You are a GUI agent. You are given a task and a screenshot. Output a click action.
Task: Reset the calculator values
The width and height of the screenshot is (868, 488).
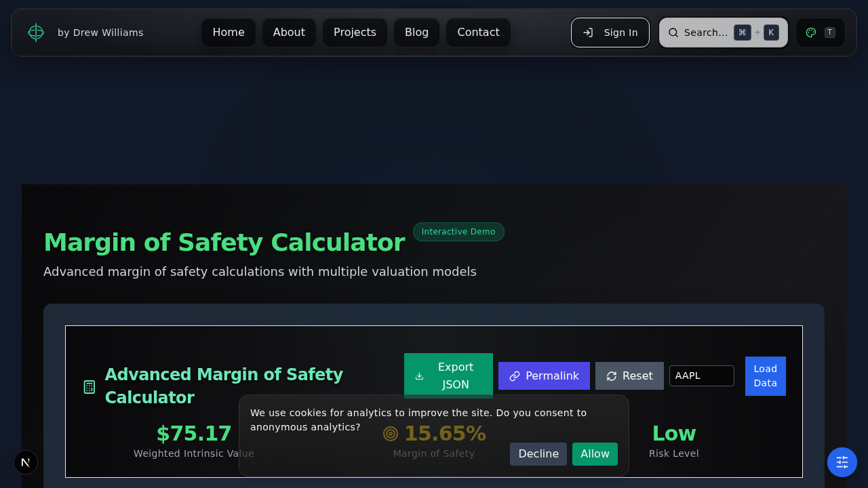pos(629,376)
